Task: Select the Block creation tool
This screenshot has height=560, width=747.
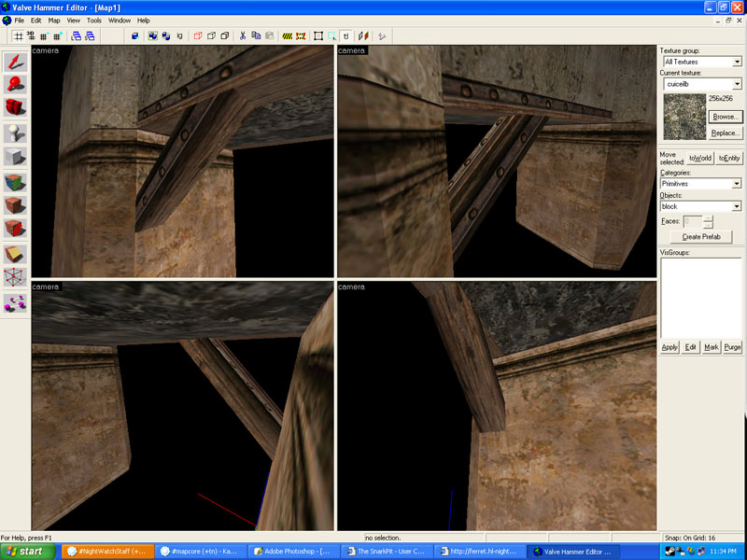Action: [16, 157]
